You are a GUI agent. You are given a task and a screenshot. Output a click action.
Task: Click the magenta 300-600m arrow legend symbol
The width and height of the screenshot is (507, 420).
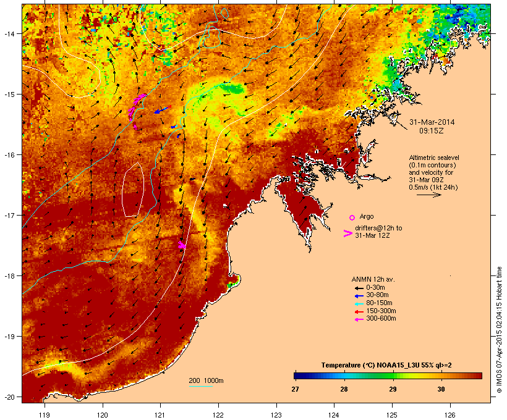(359, 319)
